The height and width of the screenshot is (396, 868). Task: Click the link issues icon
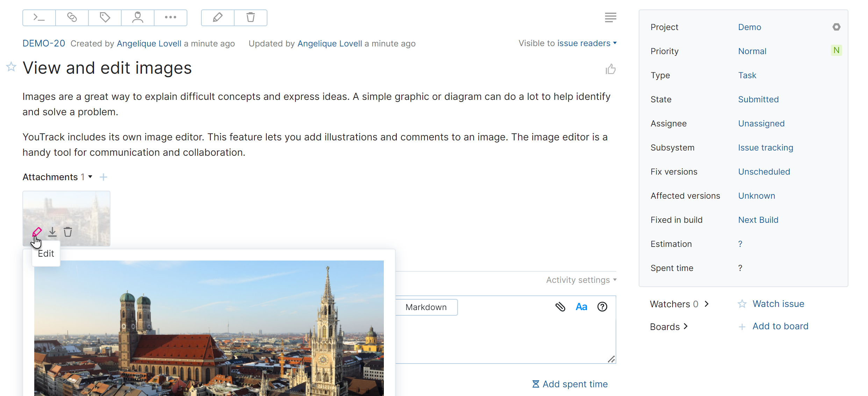click(x=72, y=17)
